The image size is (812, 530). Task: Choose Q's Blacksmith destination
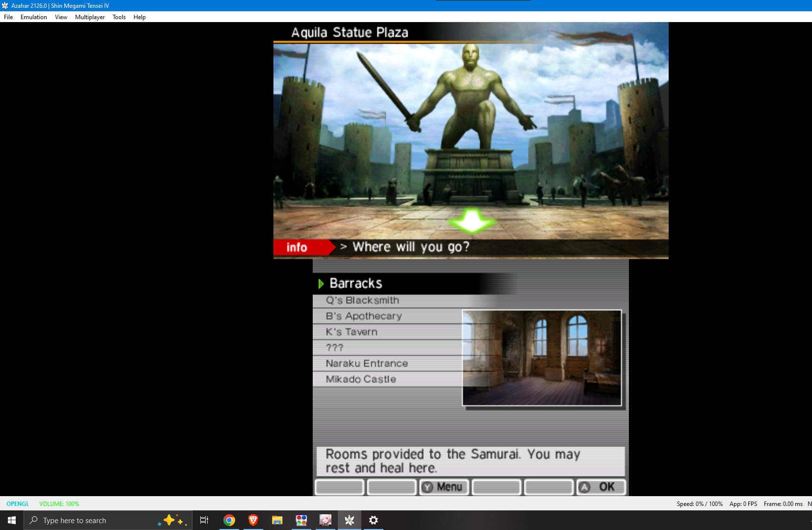tap(387, 300)
